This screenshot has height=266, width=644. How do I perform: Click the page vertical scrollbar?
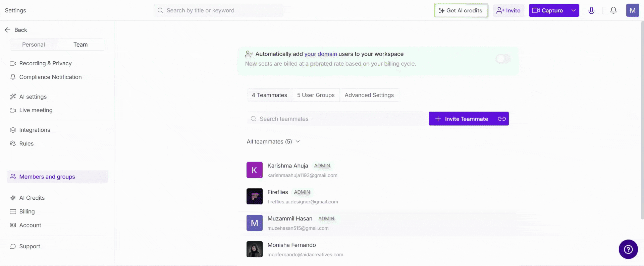point(642,121)
